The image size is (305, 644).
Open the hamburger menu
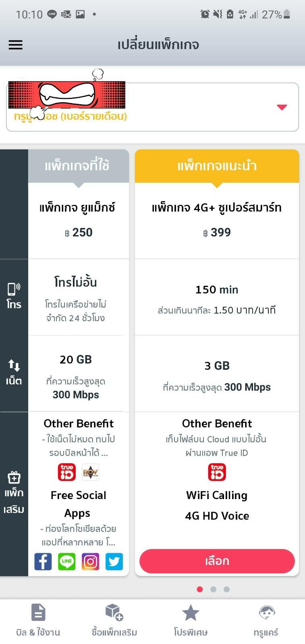click(x=16, y=45)
